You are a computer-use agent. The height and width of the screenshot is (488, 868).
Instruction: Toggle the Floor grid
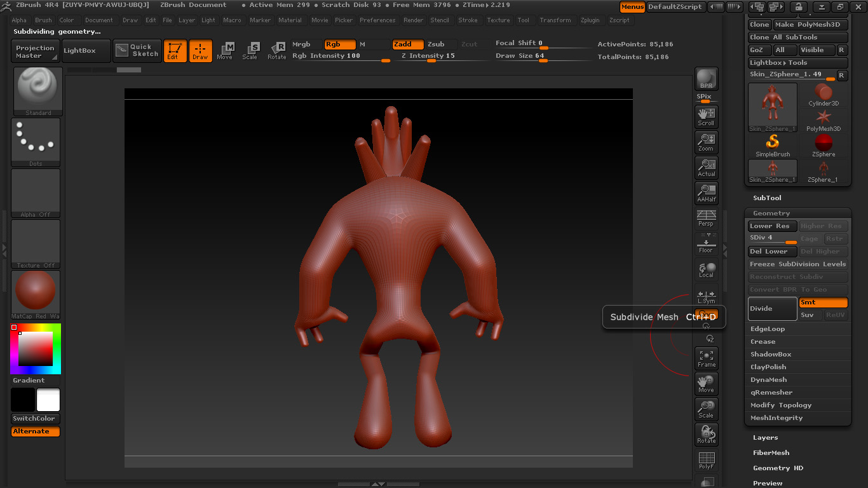[706, 243]
